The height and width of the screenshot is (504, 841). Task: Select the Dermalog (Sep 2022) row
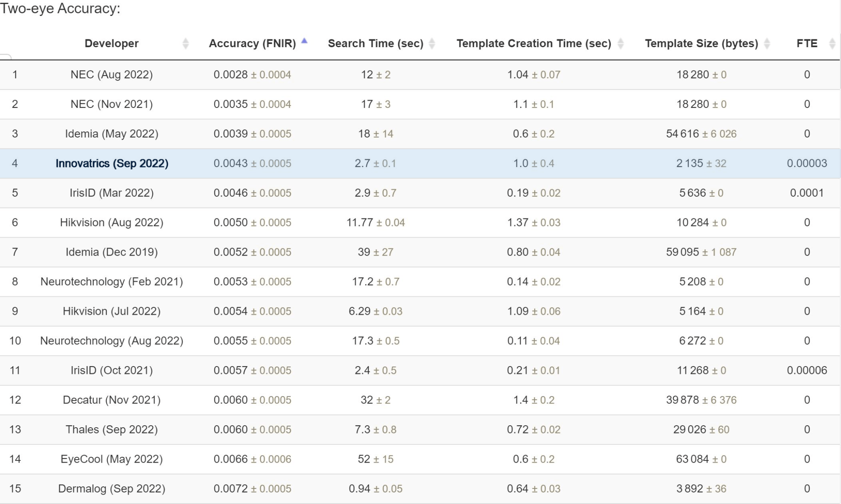112,488
